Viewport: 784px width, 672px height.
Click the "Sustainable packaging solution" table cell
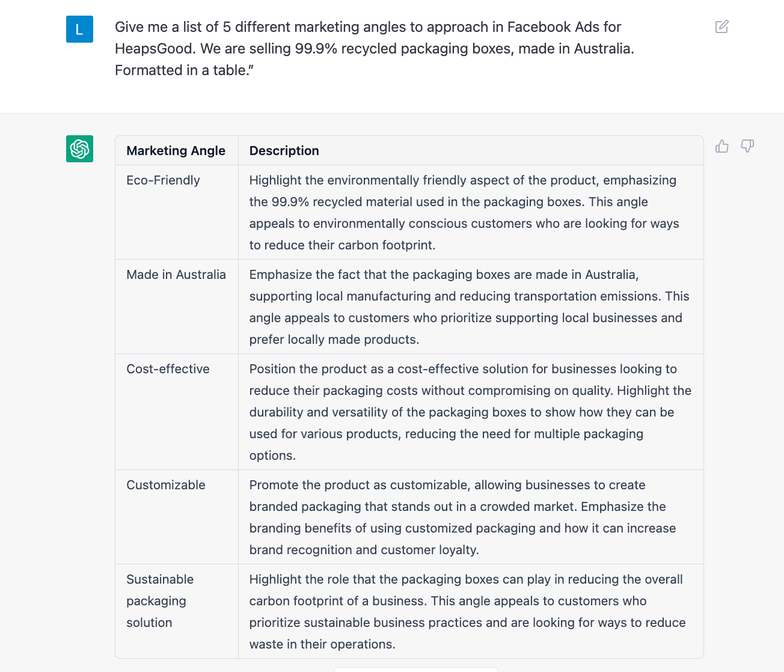point(177,611)
